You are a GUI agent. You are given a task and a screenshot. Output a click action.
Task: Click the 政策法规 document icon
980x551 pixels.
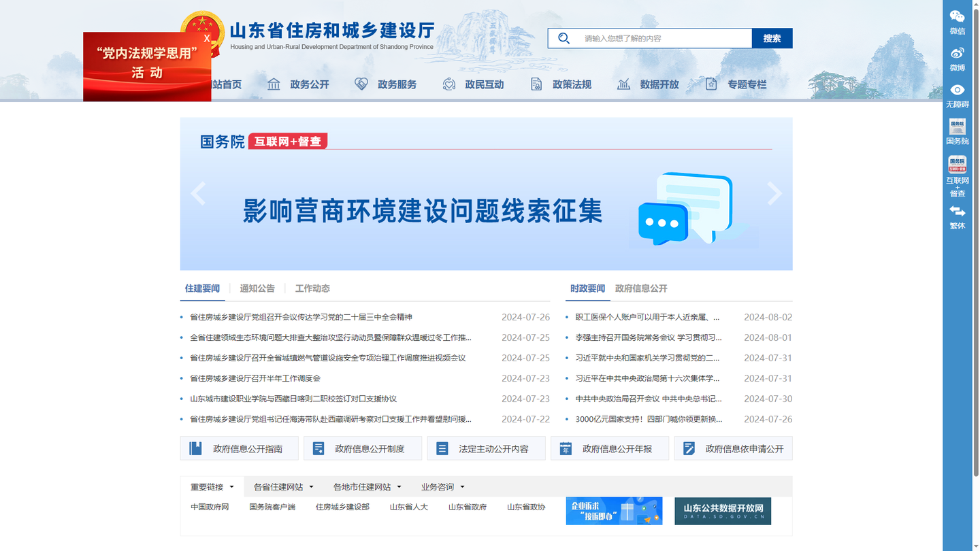click(x=536, y=84)
